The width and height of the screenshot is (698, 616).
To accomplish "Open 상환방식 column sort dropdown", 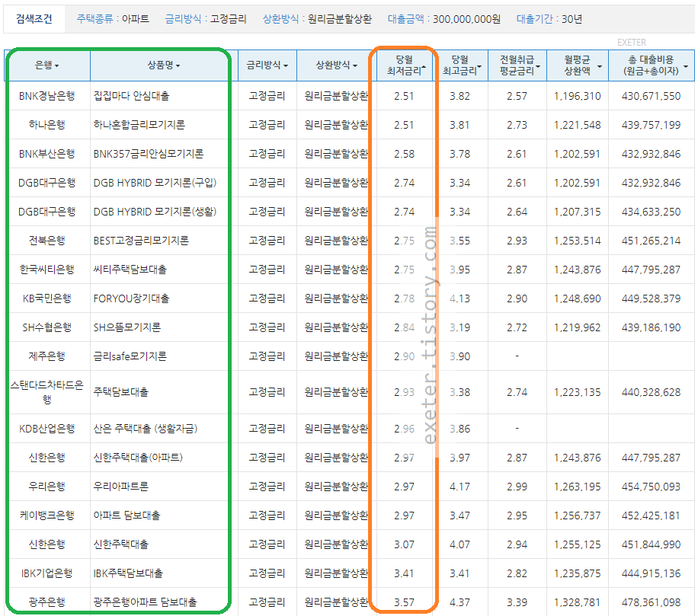I will click(336, 65).
